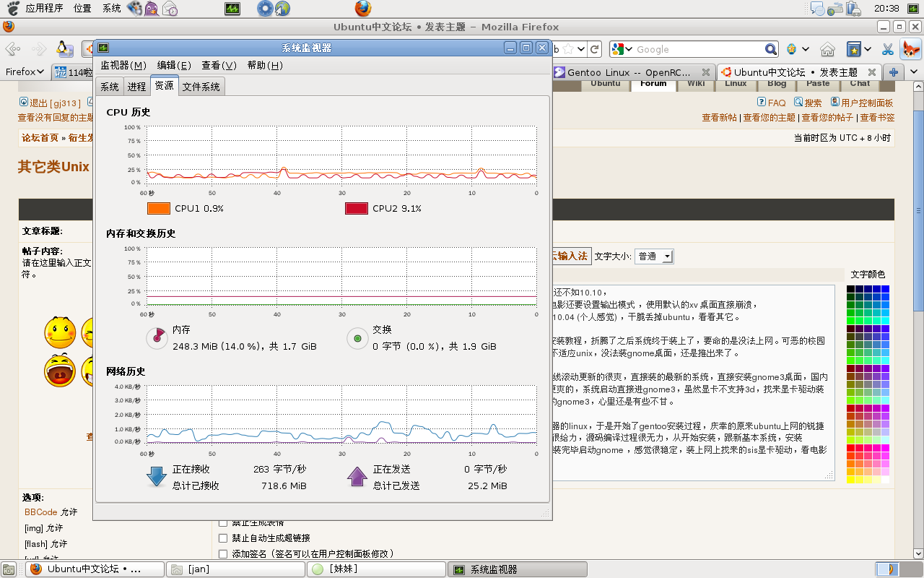Click the sending upload arrow icon
This screenshot has height=578, width=924.
[x=357, y=476]
